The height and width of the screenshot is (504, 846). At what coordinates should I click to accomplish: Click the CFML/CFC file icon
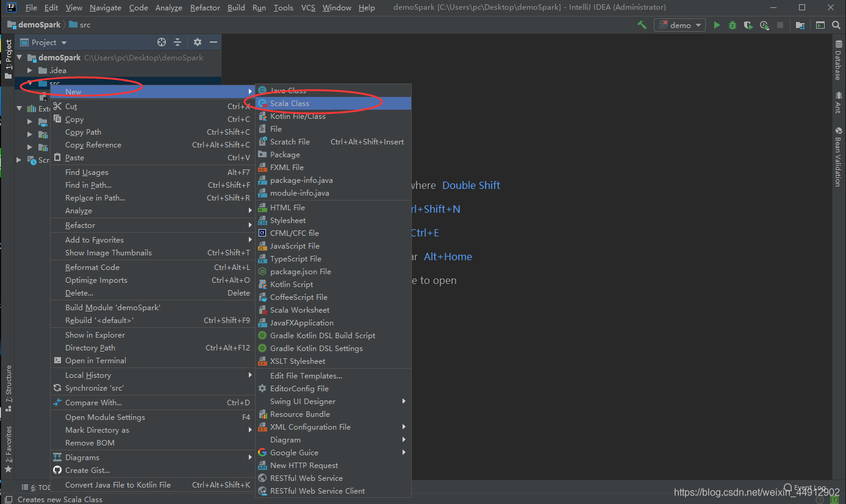tap(262, 233)
